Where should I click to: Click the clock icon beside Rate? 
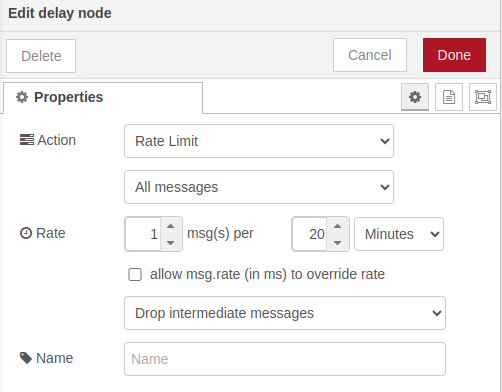26,233
